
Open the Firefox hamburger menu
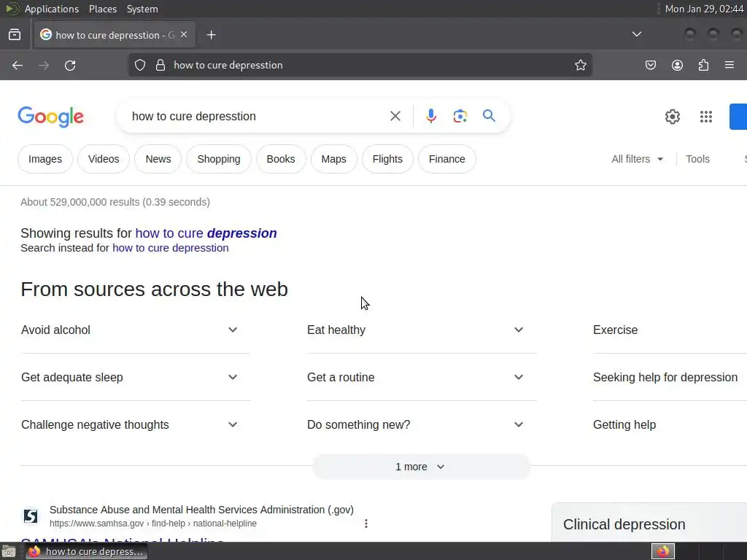point(729,65)
